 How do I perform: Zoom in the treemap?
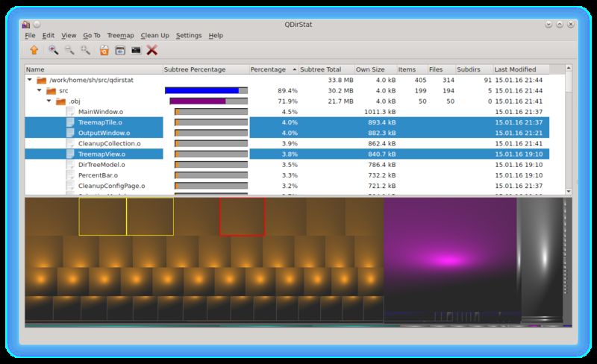pos(53,50)
